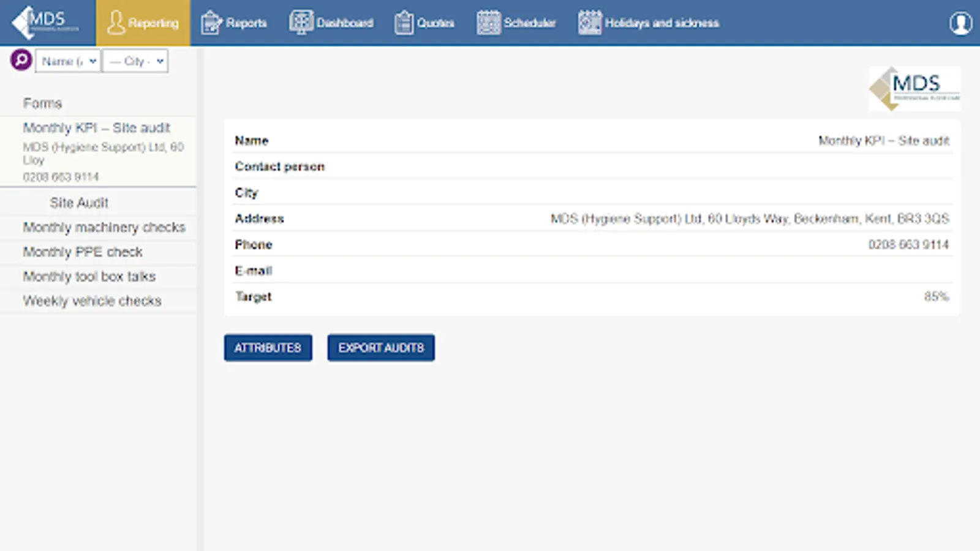Click the Reports notepad icon

(211, 23)
